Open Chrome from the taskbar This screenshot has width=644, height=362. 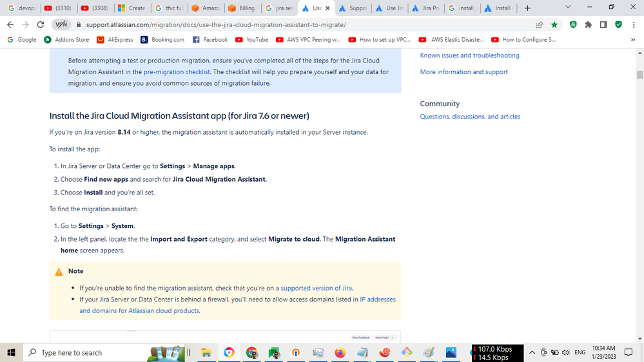[252, 352]
